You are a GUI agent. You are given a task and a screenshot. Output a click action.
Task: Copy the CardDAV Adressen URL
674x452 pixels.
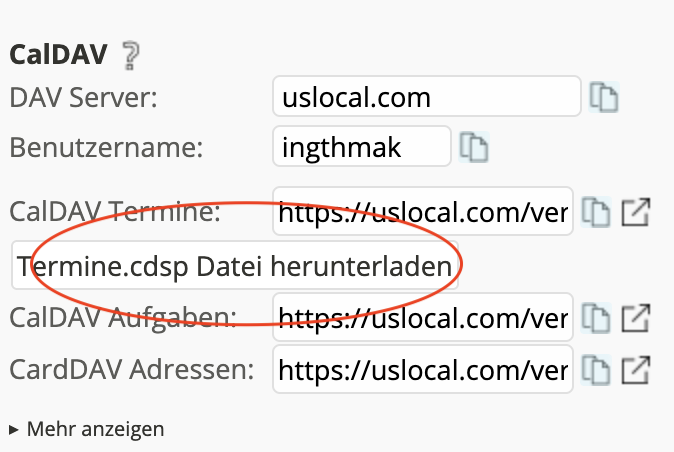pos(596,371)
